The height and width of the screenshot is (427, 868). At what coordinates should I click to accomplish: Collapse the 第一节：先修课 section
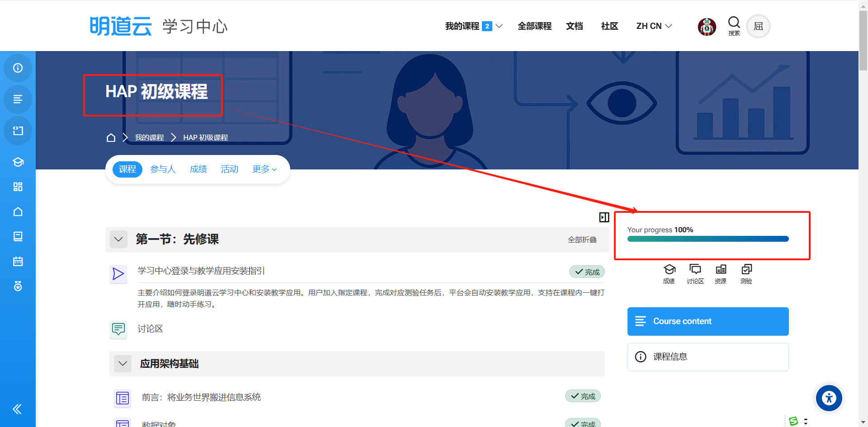pos(118,239)
